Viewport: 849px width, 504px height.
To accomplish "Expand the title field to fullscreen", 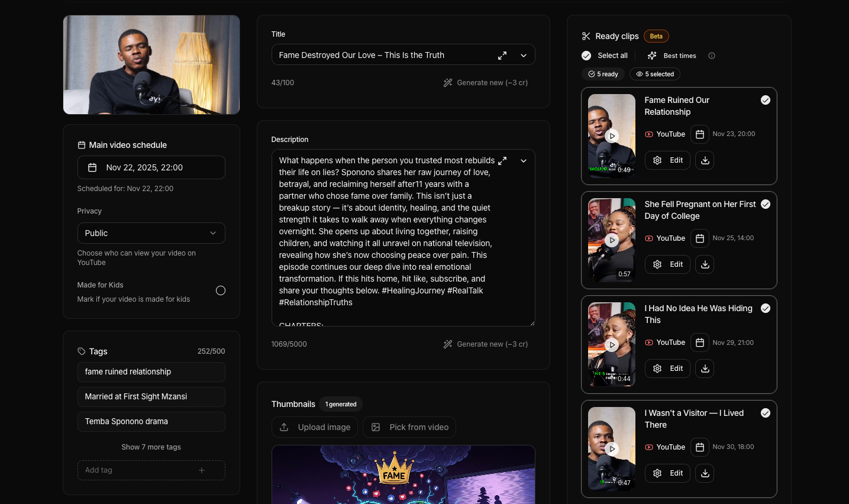I will click(x=502, y=55).
